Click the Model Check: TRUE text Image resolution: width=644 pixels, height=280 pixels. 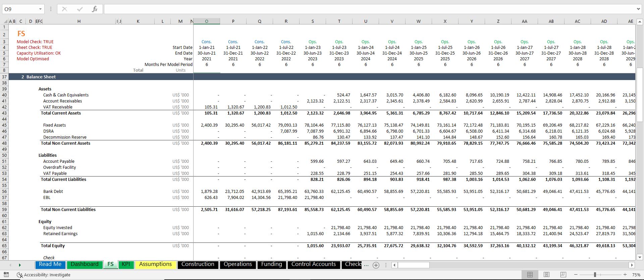[35, 42]
